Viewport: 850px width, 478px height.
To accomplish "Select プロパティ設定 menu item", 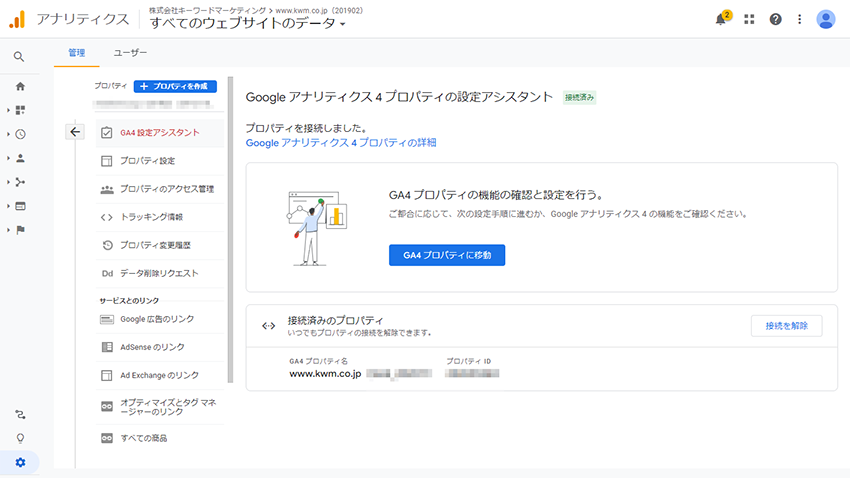I will click(159, 161).
